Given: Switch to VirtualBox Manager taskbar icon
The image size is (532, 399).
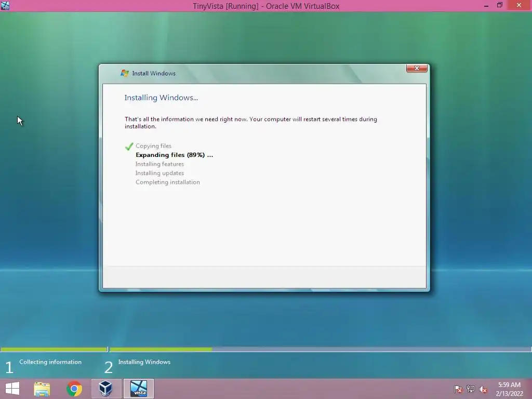Looking at the screenshot, I should tap(105, 389).
